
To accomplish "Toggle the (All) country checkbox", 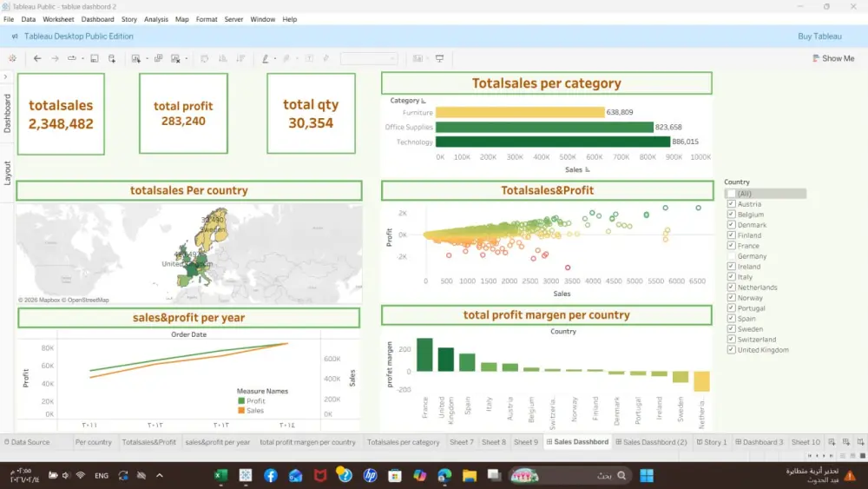I will 731,194.
